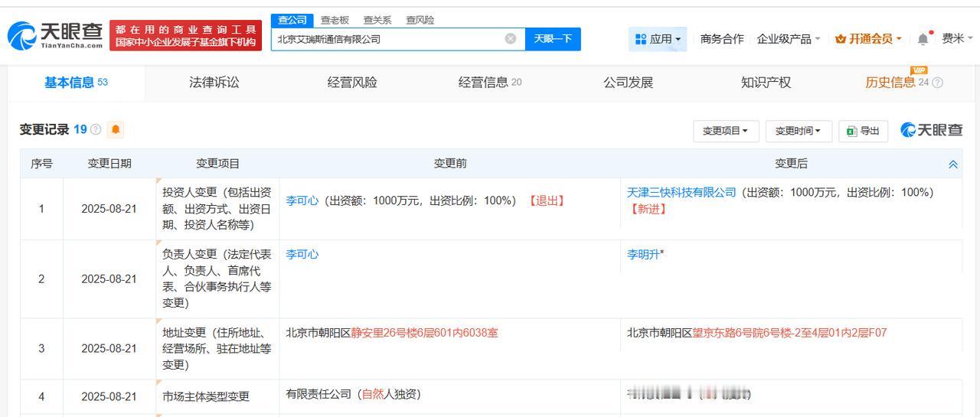The width and height of the screenshot is (980, 417).
Task: Open 李可心 link in the 负责人变更 row
Action: coord(302,254)
